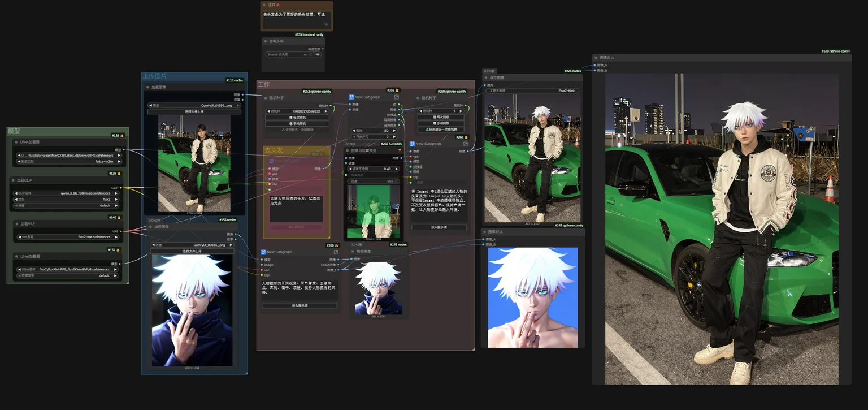Open the ComfyUI_01295_.png image dropdown
This screenshot has height=410, width=868.
click(194, 105)
